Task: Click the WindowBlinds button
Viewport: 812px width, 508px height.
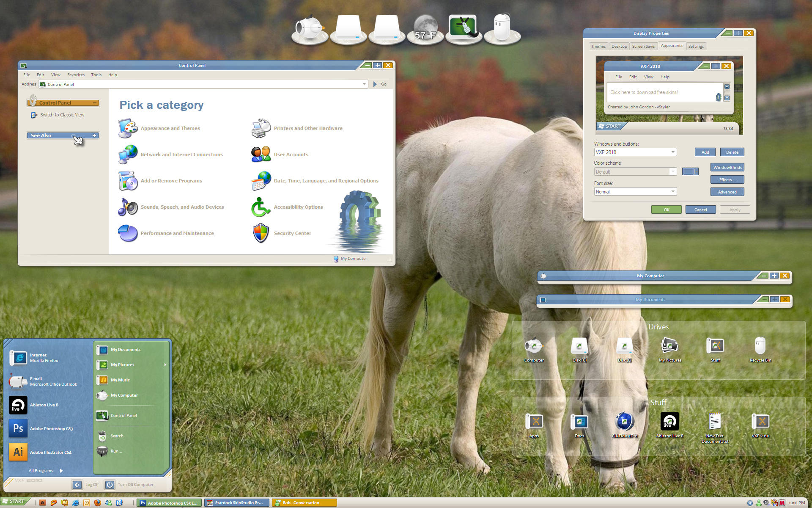Action: click(x=727, y=167)
